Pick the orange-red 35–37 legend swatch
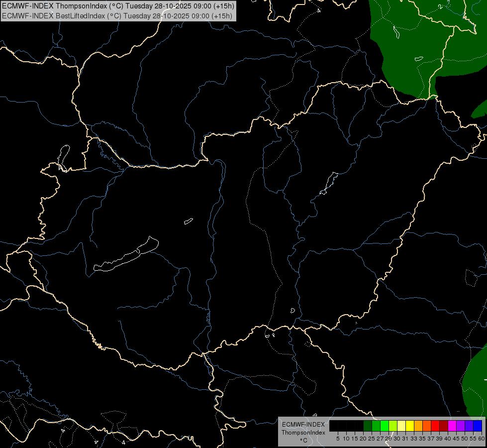487x448 pixels. click(x=427, y=426)
